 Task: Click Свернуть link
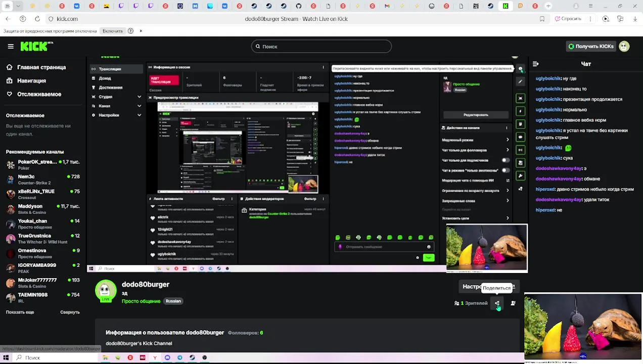coord(70,312)
